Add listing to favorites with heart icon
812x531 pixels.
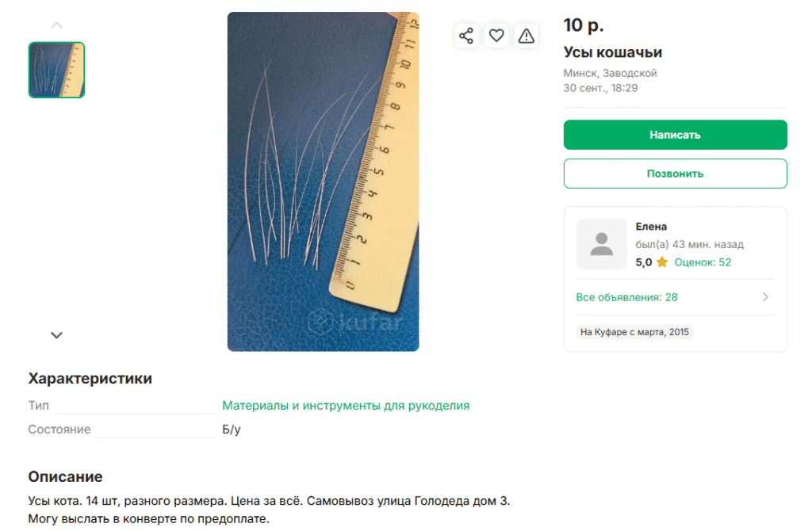coord(496,36)
